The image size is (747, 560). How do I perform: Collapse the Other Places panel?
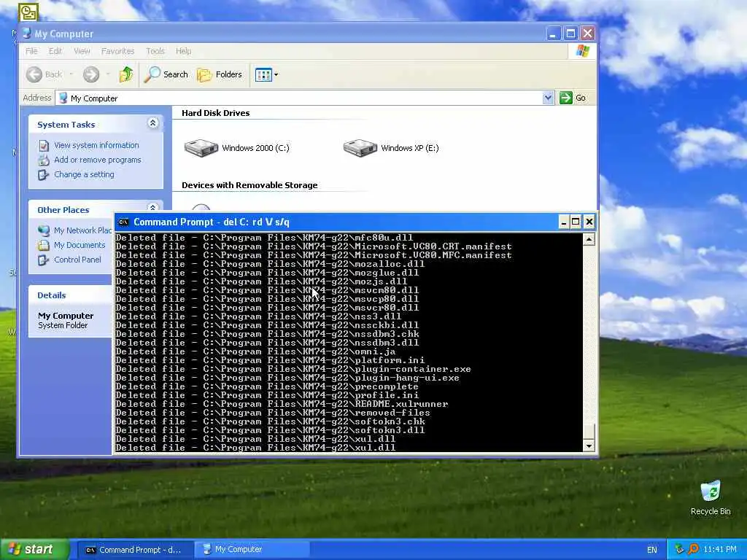coord(152,208)
